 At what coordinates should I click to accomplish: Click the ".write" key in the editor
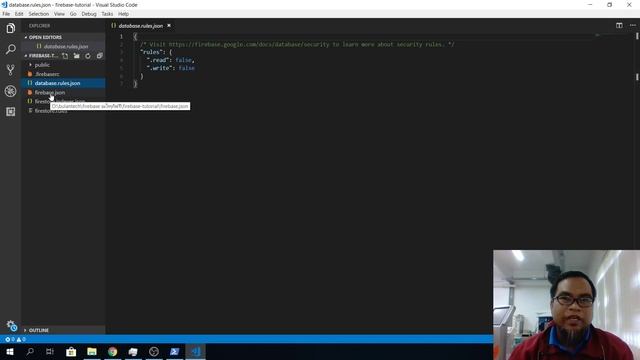160,68
